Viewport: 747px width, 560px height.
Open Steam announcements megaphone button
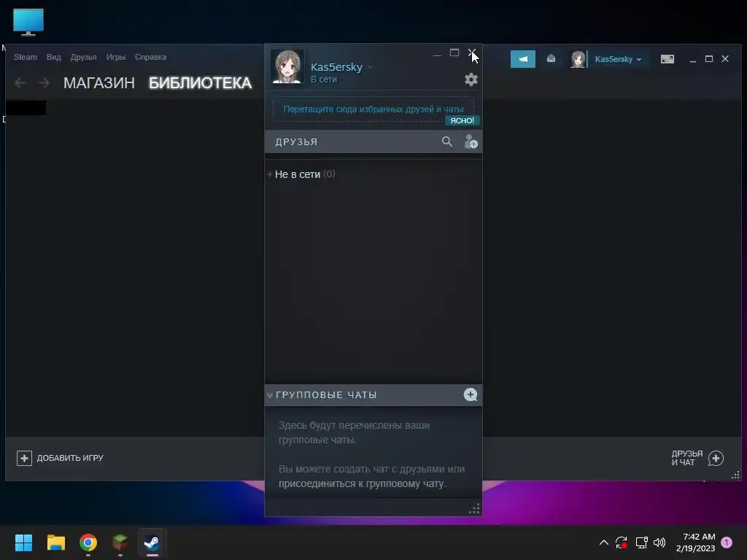pos(522,59)
